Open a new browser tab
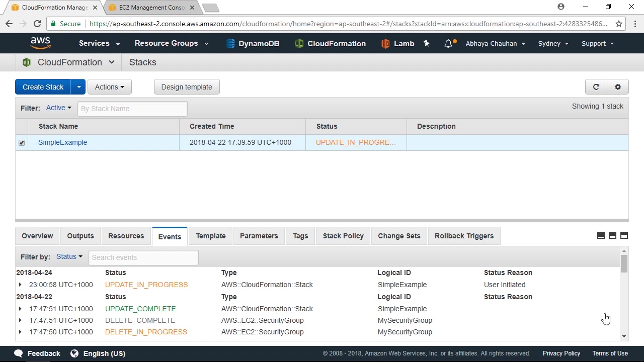This screenshot has height=362, width=644. 211,8
